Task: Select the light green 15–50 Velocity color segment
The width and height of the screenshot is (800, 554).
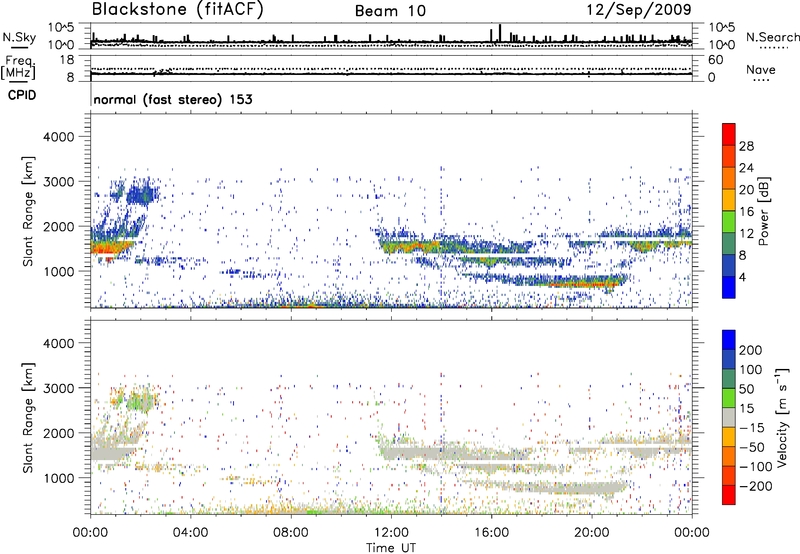Action: 729,398
